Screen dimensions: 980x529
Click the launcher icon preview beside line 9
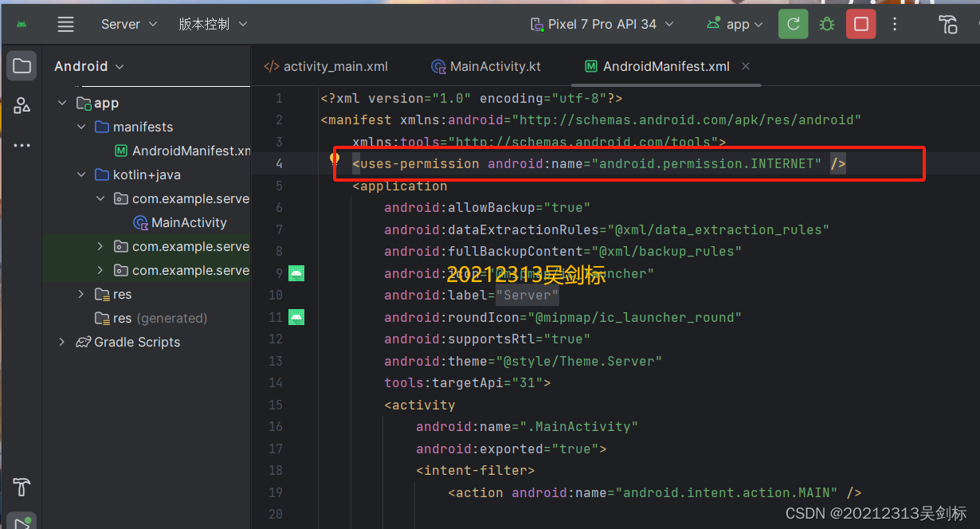296,272
